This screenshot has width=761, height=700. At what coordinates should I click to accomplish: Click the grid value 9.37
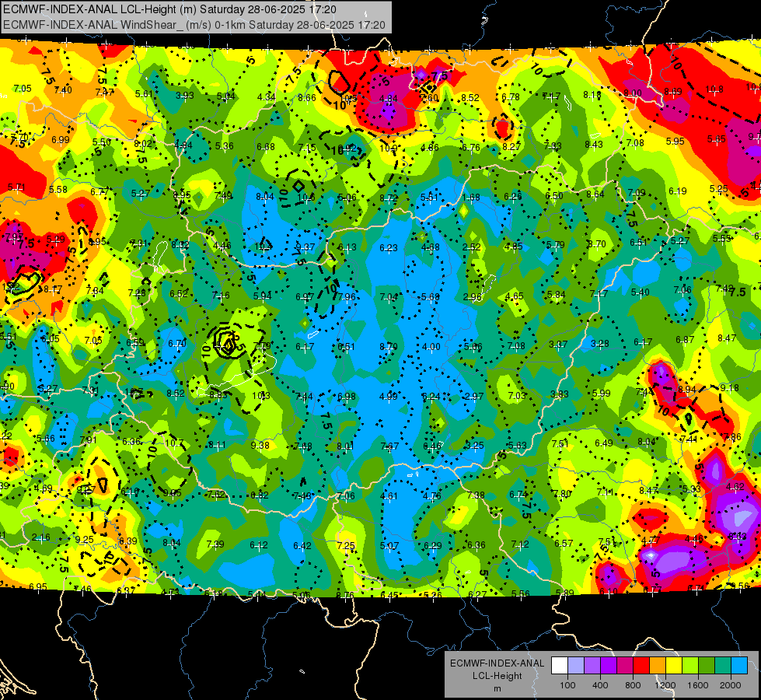coord(305,247)
